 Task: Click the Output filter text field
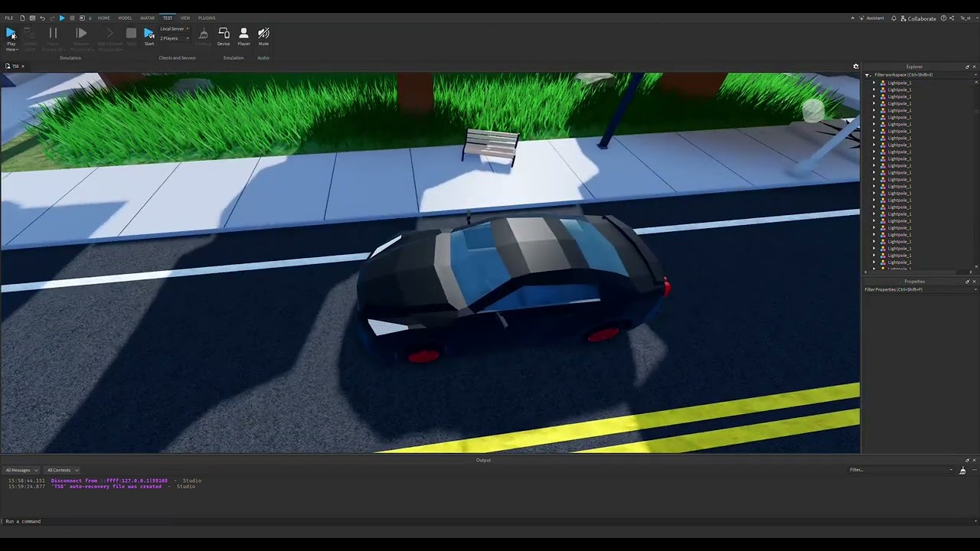click(x=900, y=470)
